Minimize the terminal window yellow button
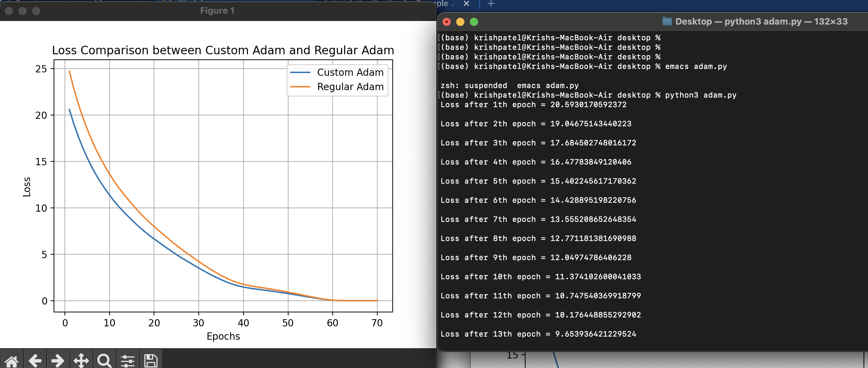 coord(460,22)
